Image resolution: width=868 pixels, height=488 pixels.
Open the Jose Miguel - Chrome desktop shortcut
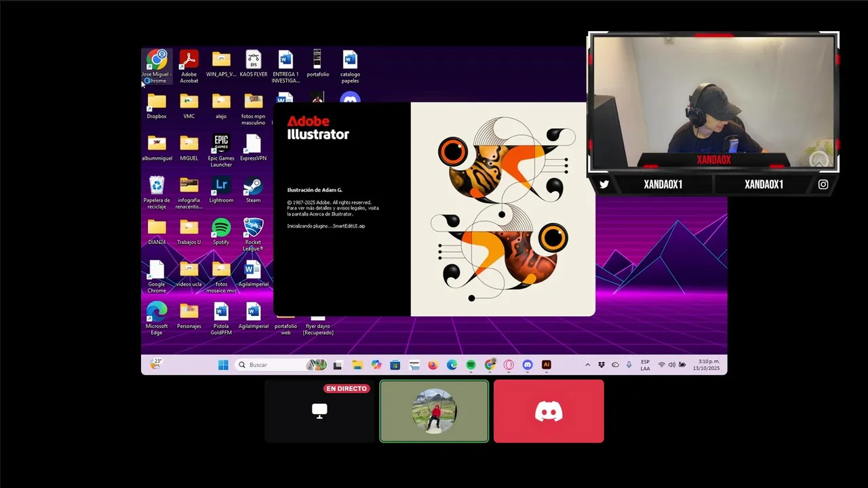157,66
